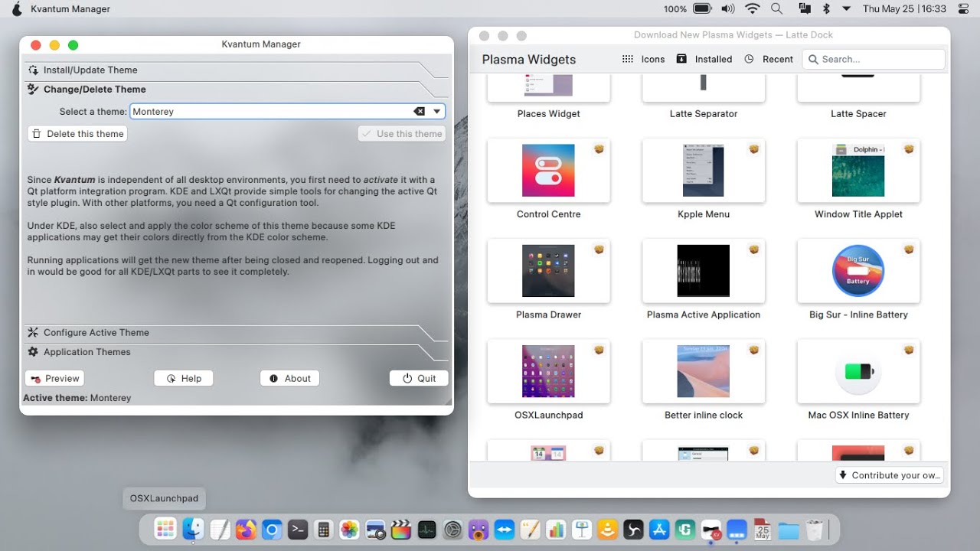Open Terminal from the dock
The width and height of the screenshot is (980, 551).
coord(298,529)
